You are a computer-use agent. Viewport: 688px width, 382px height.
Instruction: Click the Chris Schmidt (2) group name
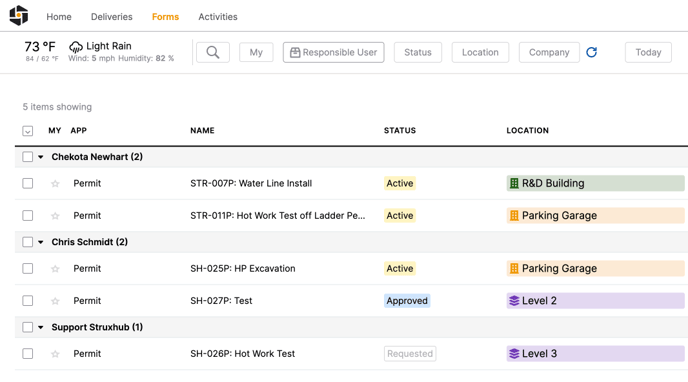tap(90, 242)
